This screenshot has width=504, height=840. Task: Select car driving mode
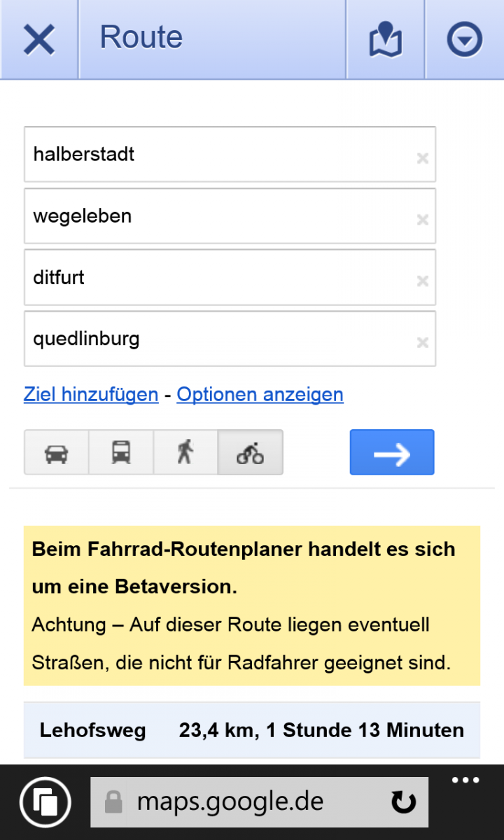click(x=57, y=452)
